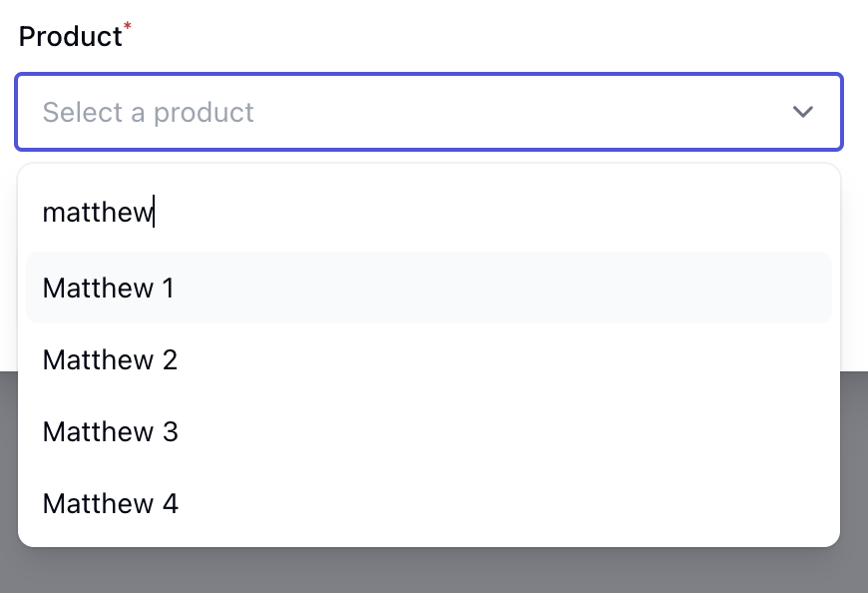868x593 pixels.
Task: Collapse the product dropdown using the chevron arrow
Action: [802, 112]
